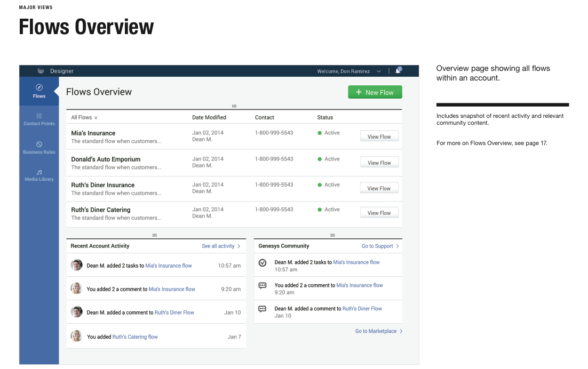This screenshot has height=369, width=588.
Task: Open Mia's Insurance flow link at 10:57 am in Genesys Community
Action: point(356,262)
